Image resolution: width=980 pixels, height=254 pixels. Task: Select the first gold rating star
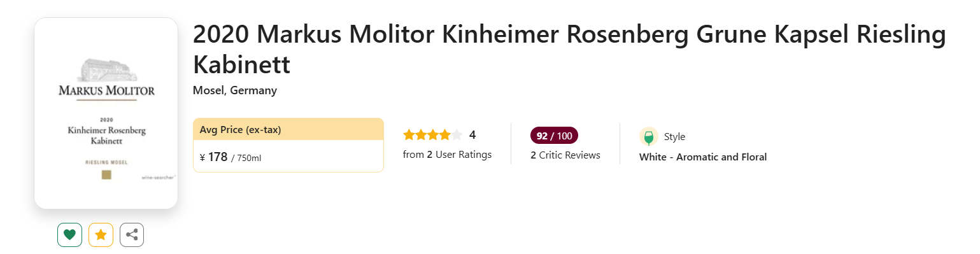pyautogui.click(x=409, y=135)
